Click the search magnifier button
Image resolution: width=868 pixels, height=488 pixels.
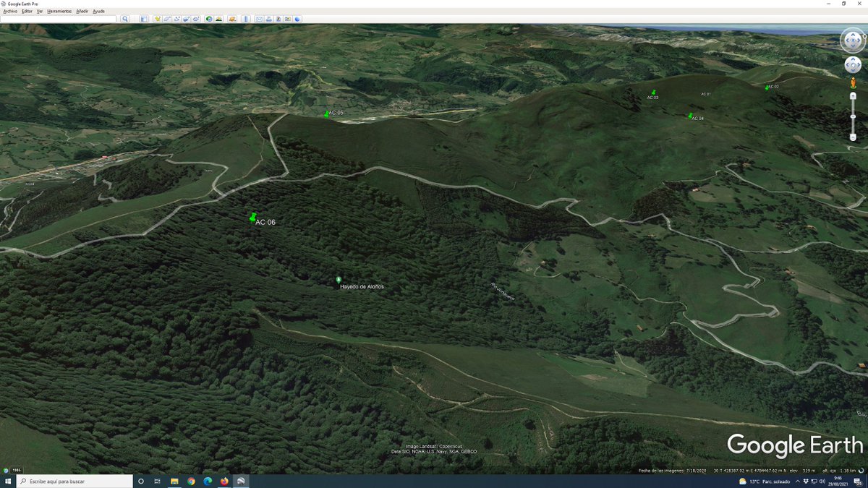[125, 19]
